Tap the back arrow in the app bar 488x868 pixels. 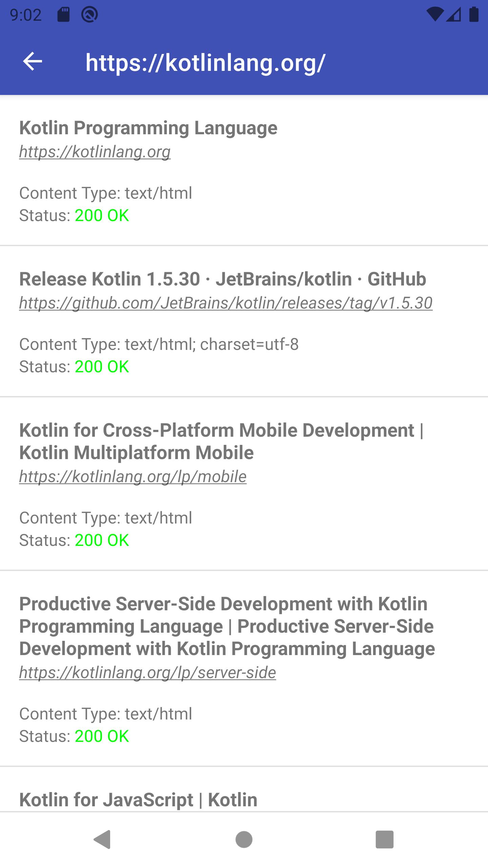pyautogui.click(x=33, y=62)
